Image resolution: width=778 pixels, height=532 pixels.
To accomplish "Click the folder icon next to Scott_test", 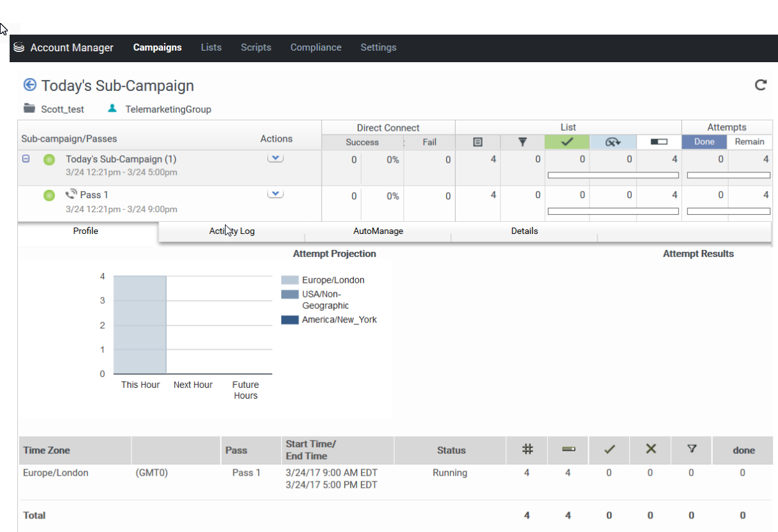I will pyautogui.click(x=29, y=108).
